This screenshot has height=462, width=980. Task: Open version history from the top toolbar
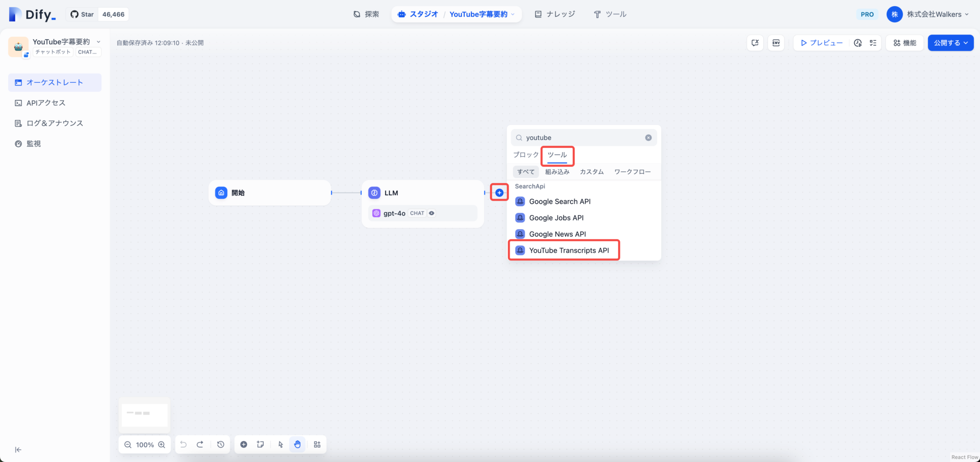pyautogui.click(x=857, y=43)
